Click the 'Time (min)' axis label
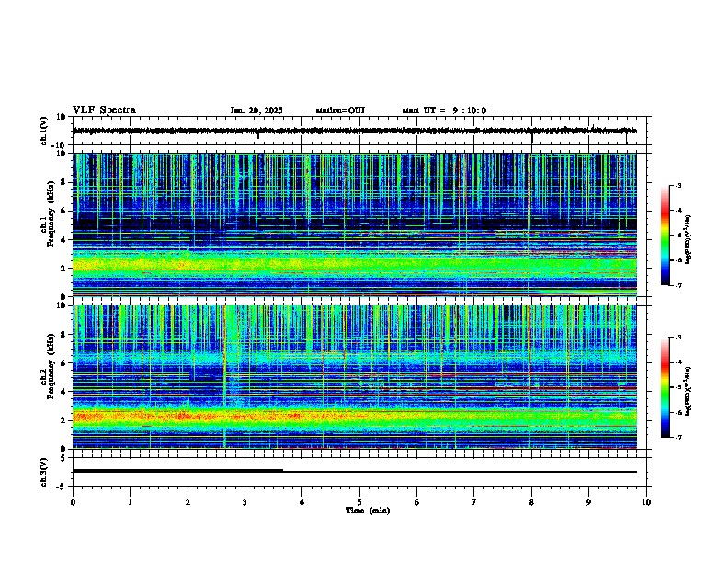 click(368, 511)
